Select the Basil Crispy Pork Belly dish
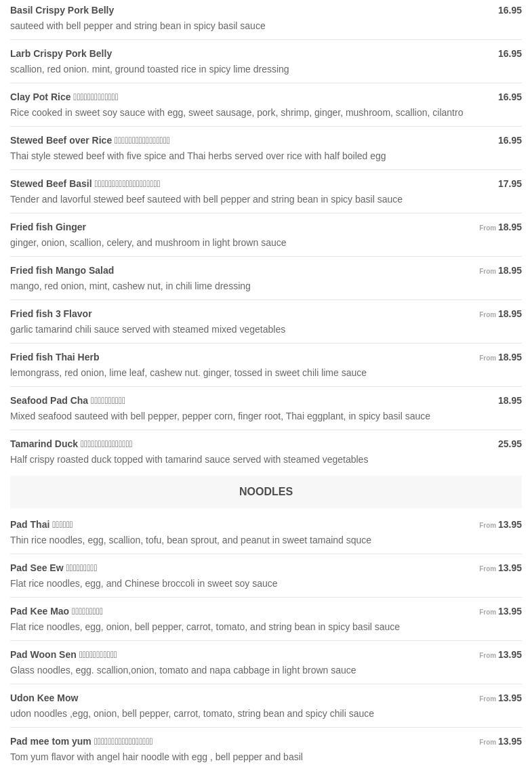 tap(62, 11)
